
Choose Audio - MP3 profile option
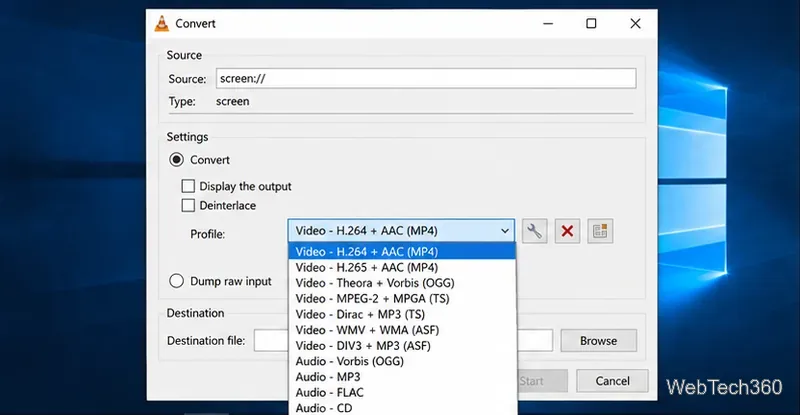pyautogui.click(x=402, y=377)
